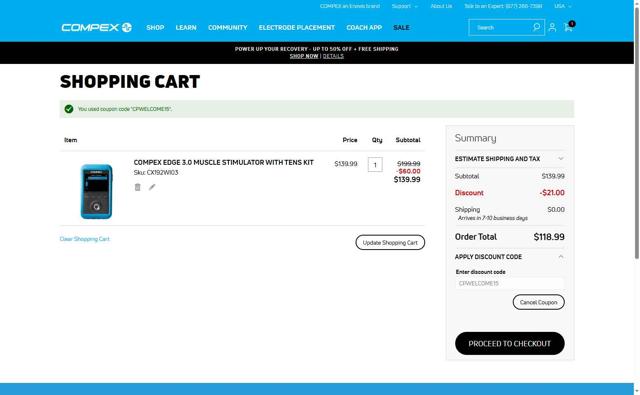This screenshot has height=395, width=640.
Task: Open the LEARN menu
Action: coord(186,27)
